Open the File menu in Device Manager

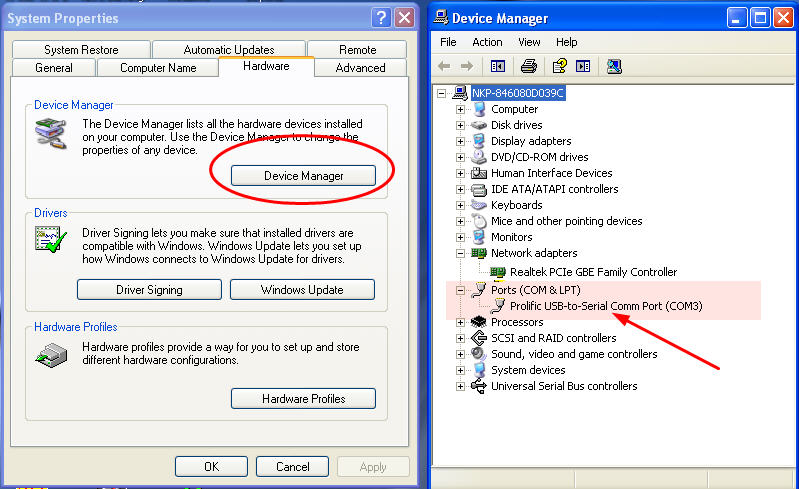click(448, 42)
